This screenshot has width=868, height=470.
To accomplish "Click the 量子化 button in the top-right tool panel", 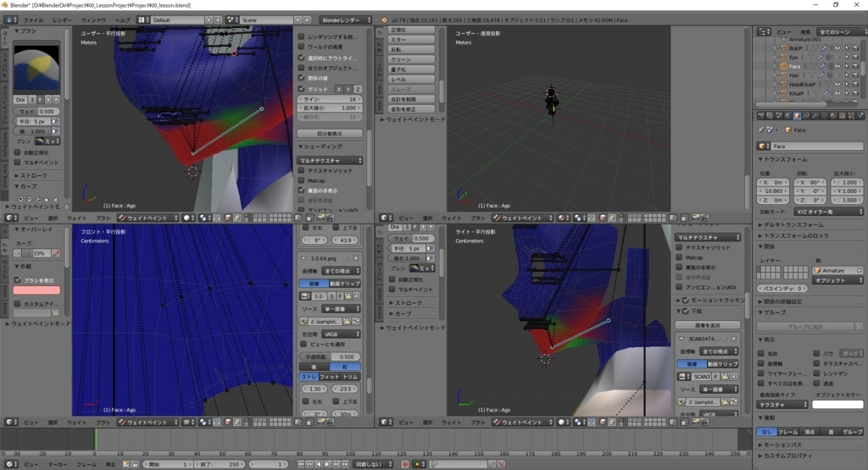I will click(411, 69).
